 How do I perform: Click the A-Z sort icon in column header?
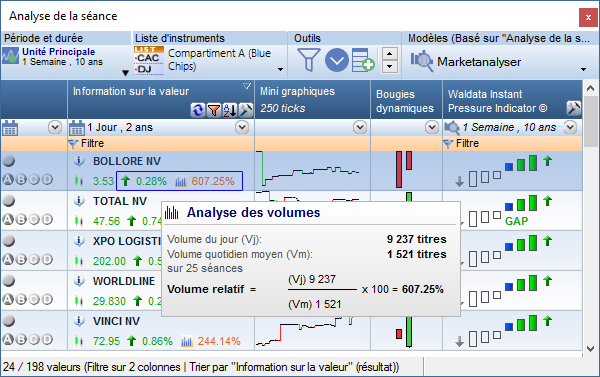(230, 110)
